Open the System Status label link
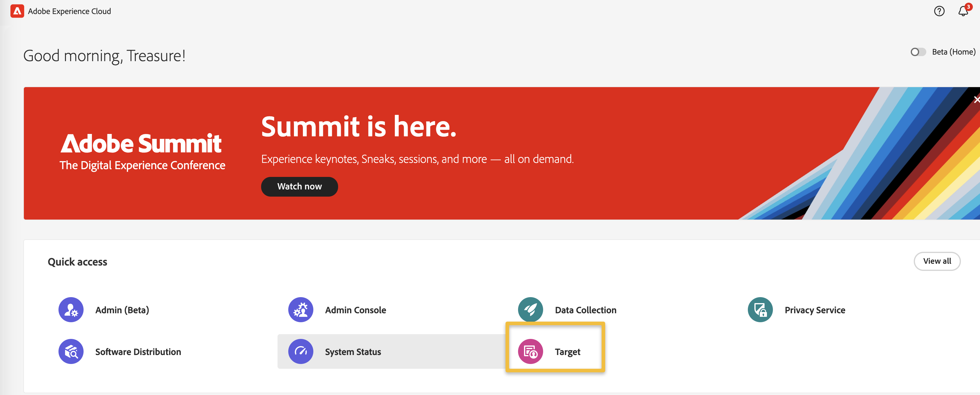980x395 pixels. (353, 352)
